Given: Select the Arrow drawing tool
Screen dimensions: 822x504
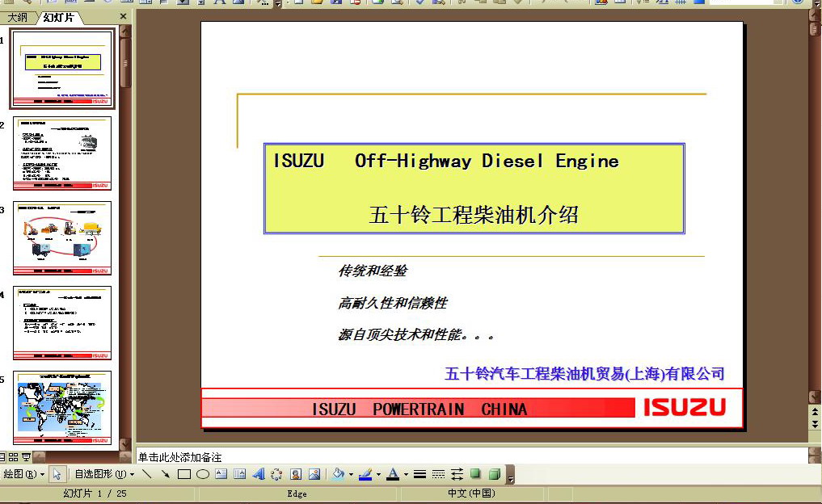Looking at the screenshot, I should point(165,474).
